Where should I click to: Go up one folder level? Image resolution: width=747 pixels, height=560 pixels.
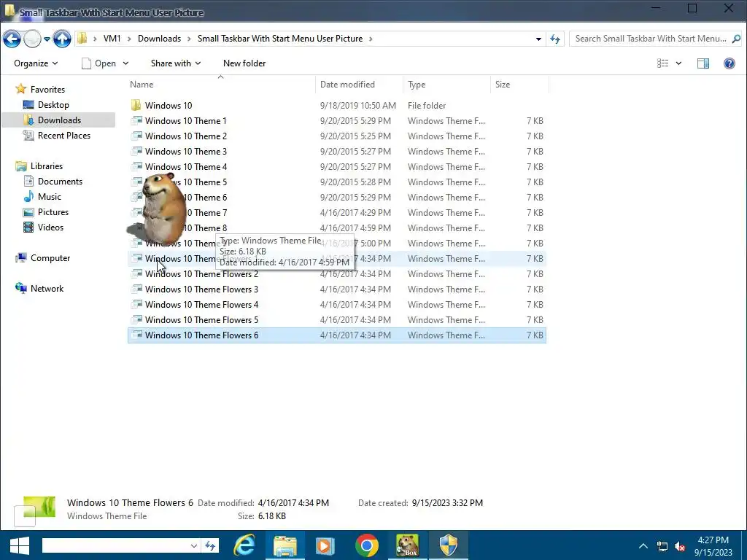click(62, 39)
